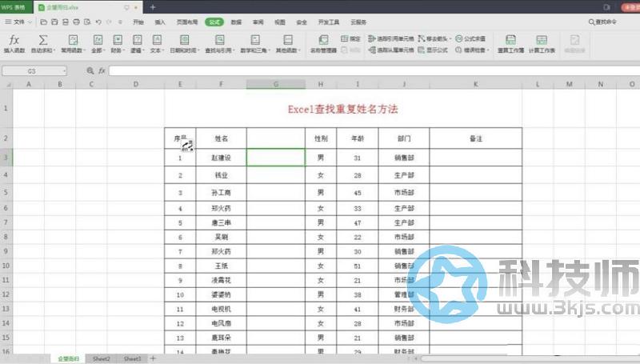The width and height of the screenshot is (640, 364).
Task: Click the name cell 赵建设
Action: click(222, 158)
